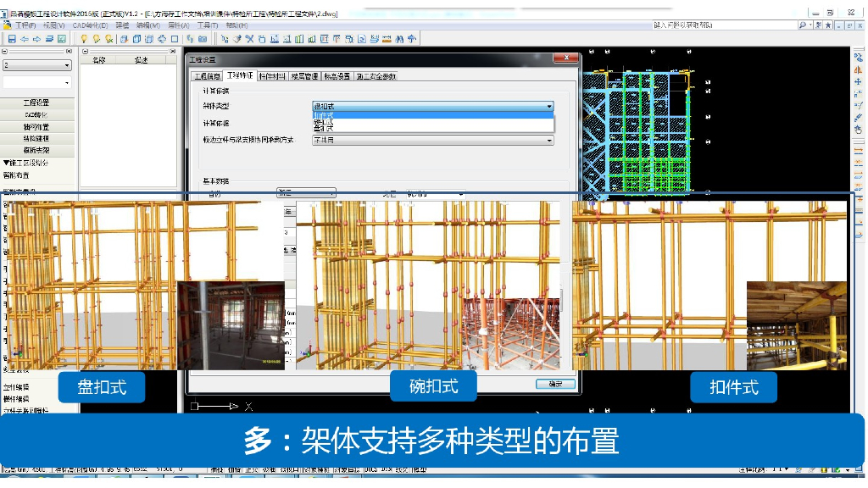Click the 轴网布置 sidebar button

36,127
